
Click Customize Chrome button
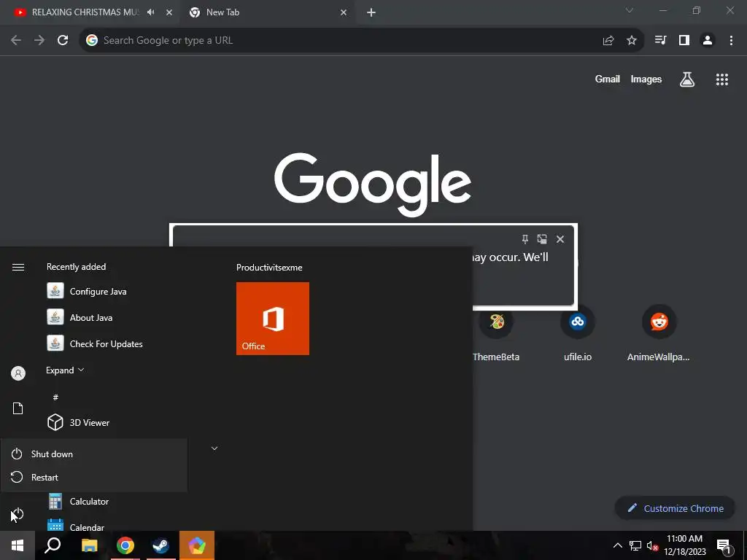(x=675, y=508)
